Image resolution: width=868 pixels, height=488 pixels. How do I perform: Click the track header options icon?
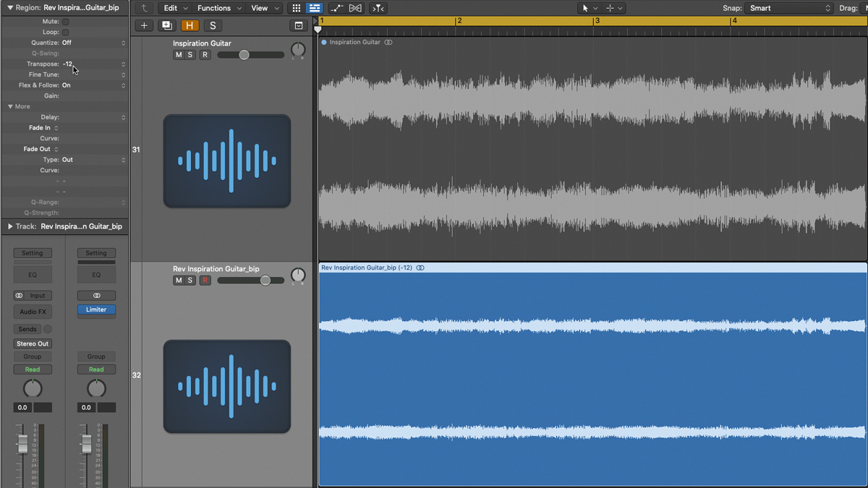click(x=298, y=25)
